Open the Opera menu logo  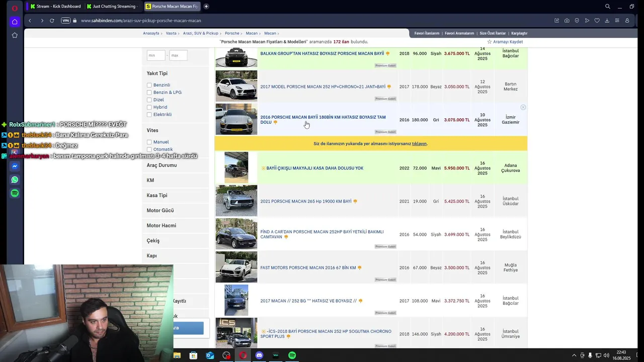point(15,8)
